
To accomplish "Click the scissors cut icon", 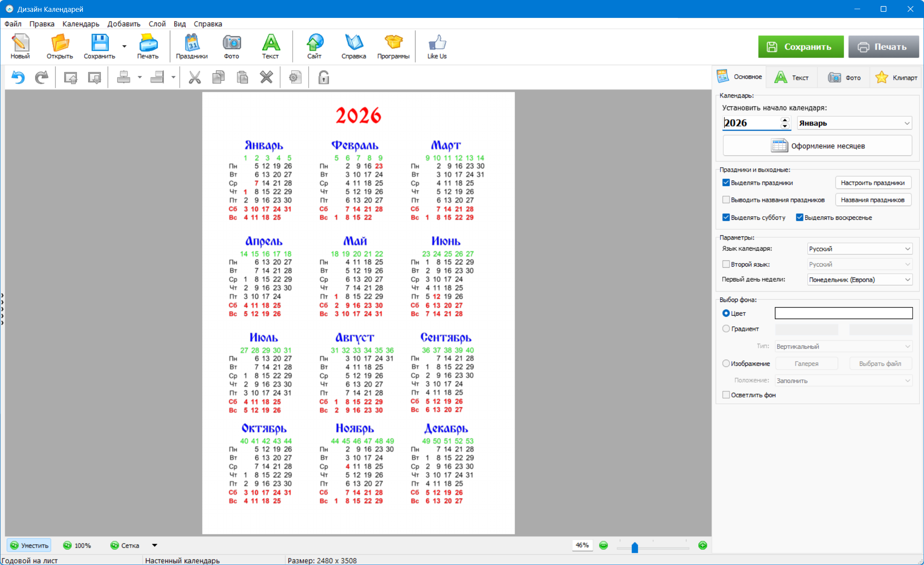I will [x=195, y=78].
